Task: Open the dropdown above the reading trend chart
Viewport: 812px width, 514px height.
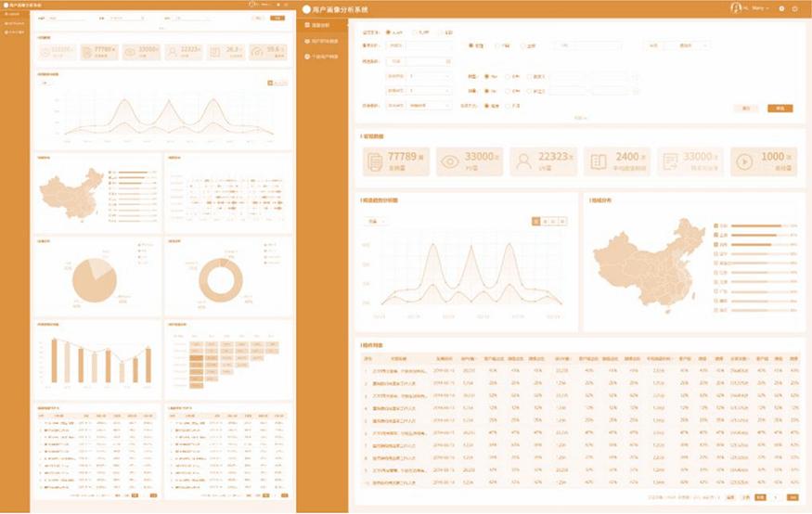Action: 376,222
